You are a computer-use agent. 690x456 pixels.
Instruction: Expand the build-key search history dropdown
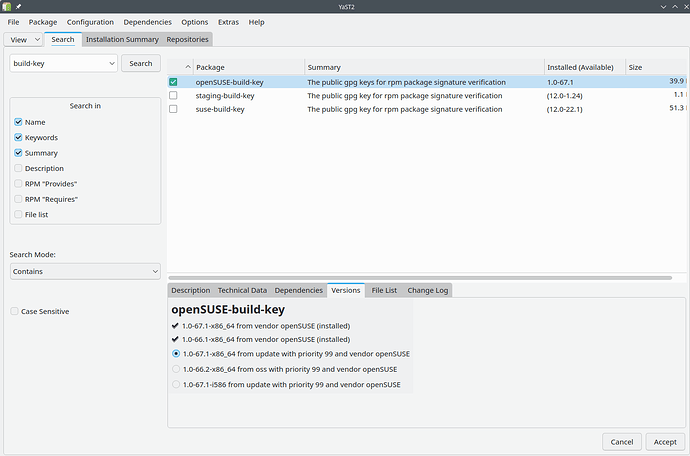(x=112, y=63)
